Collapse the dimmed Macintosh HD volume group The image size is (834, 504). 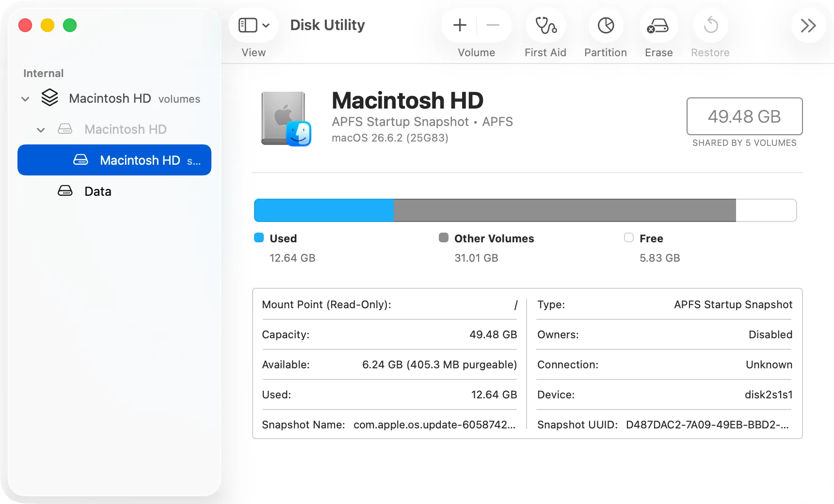(41, 130)
